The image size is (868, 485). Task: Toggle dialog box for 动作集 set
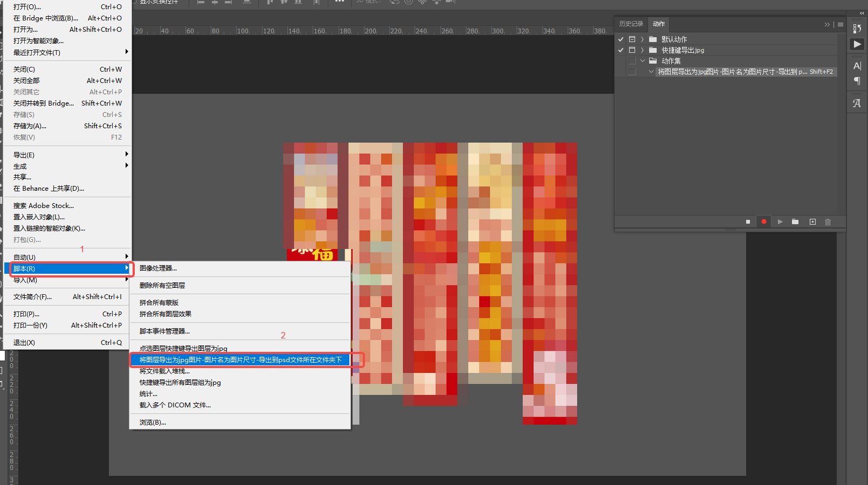(632, 61)
